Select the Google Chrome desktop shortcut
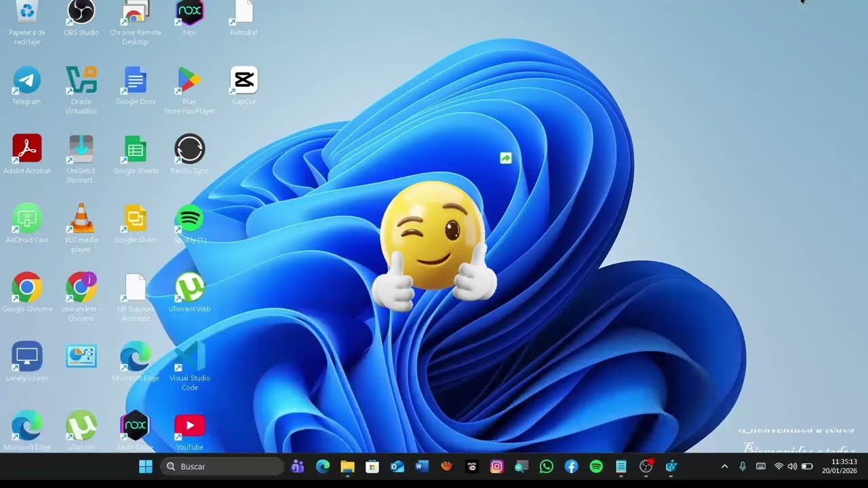This screenshot has width=868, height=488. coord(27,287)
